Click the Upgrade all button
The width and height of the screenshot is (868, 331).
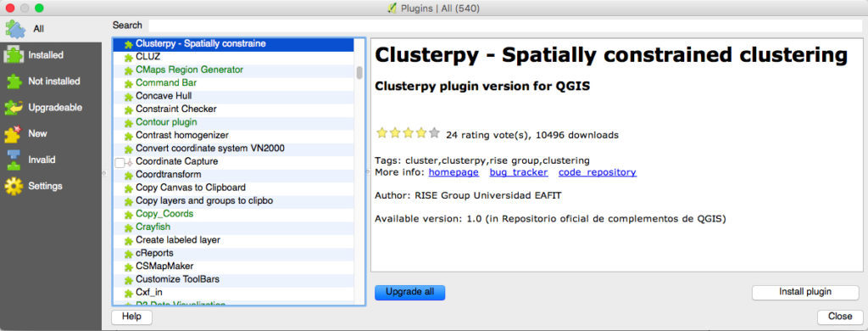coord(409,292)
